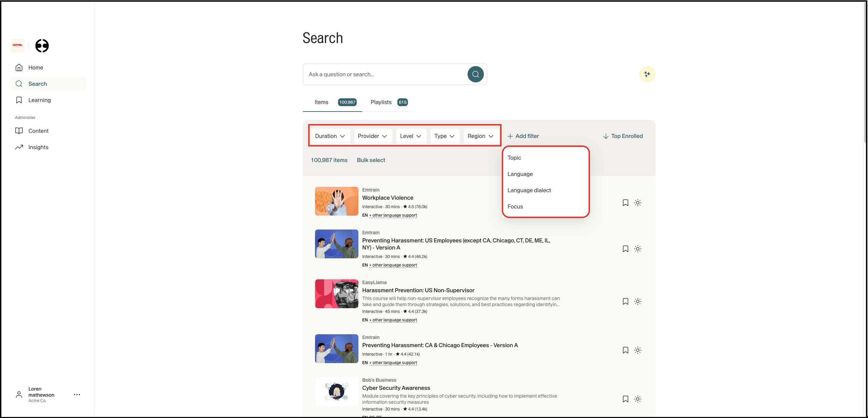Click the Acme logo icon
868x418 pixels.
(18, 45)
